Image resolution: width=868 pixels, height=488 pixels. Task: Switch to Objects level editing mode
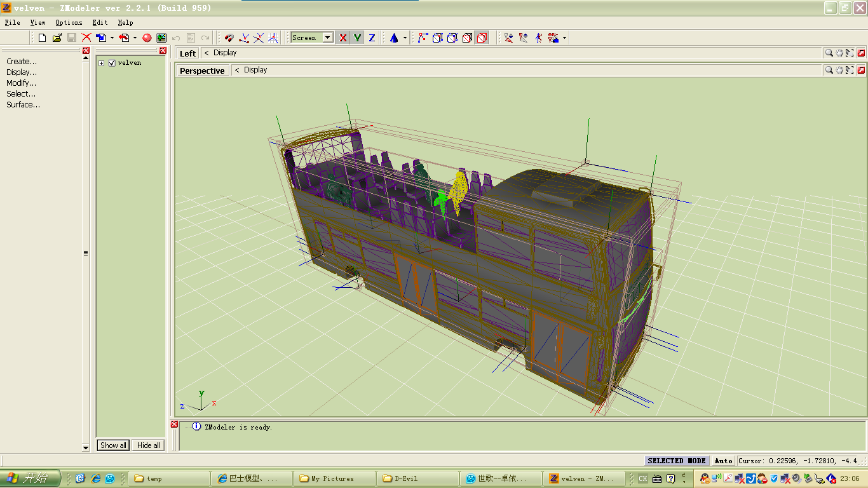tap(482, 38)
